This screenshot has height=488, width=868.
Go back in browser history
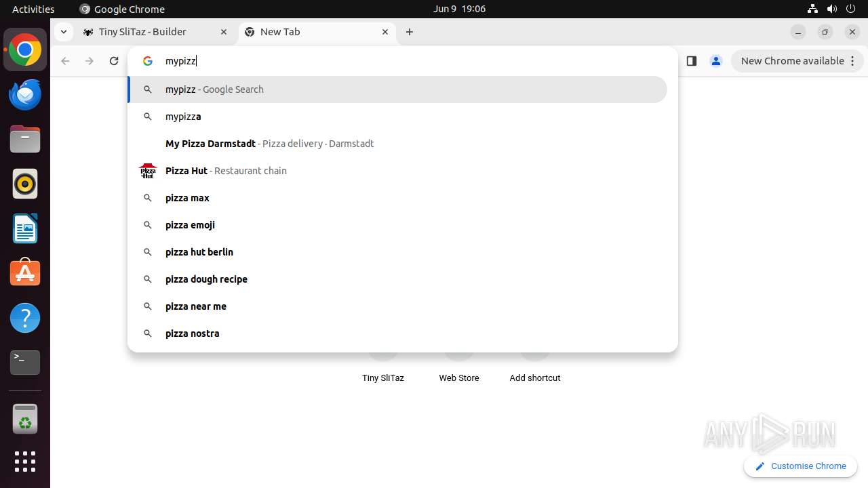(x=65, y=61)
